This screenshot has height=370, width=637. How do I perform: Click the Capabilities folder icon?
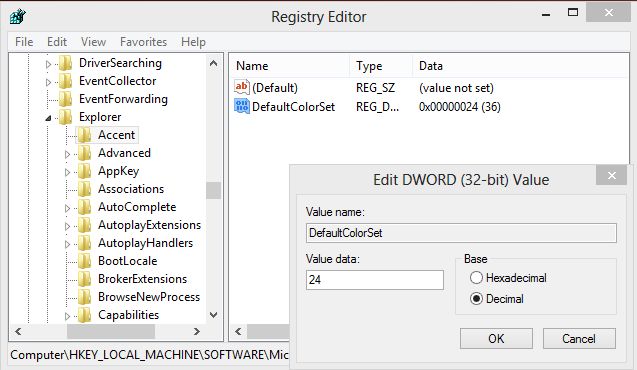84,315
